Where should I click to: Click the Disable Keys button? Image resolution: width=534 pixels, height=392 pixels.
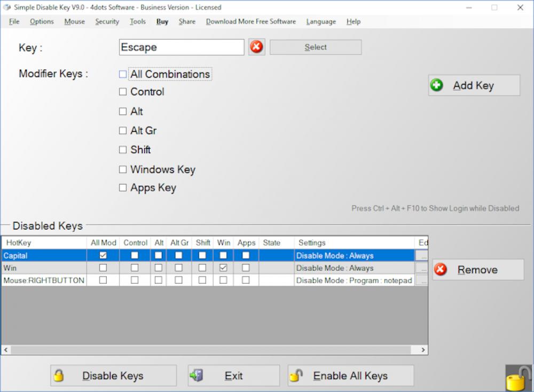click(x=113, y=375)
